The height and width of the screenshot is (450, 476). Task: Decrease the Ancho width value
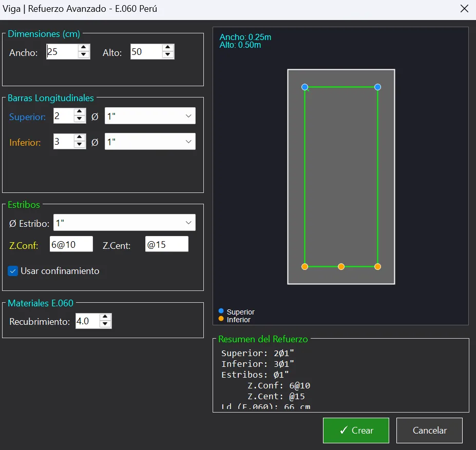[x=84, y=55]
